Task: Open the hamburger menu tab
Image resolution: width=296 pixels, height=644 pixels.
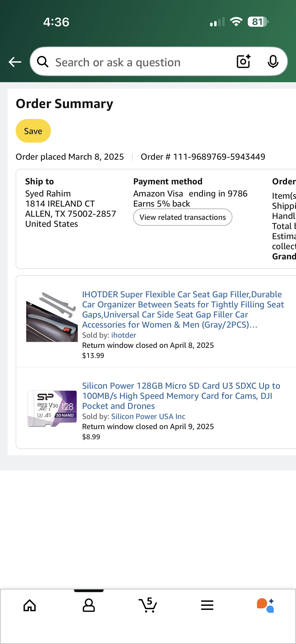Action: (x=207, y=605)
